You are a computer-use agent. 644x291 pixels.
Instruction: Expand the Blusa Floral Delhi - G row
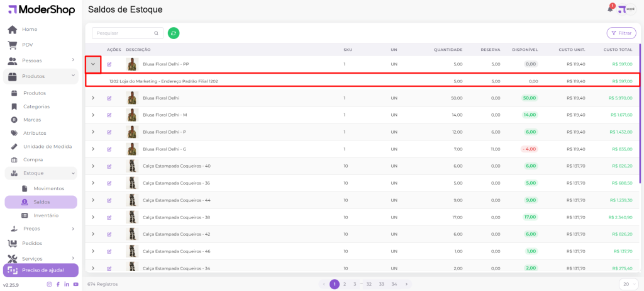point(93,149)
